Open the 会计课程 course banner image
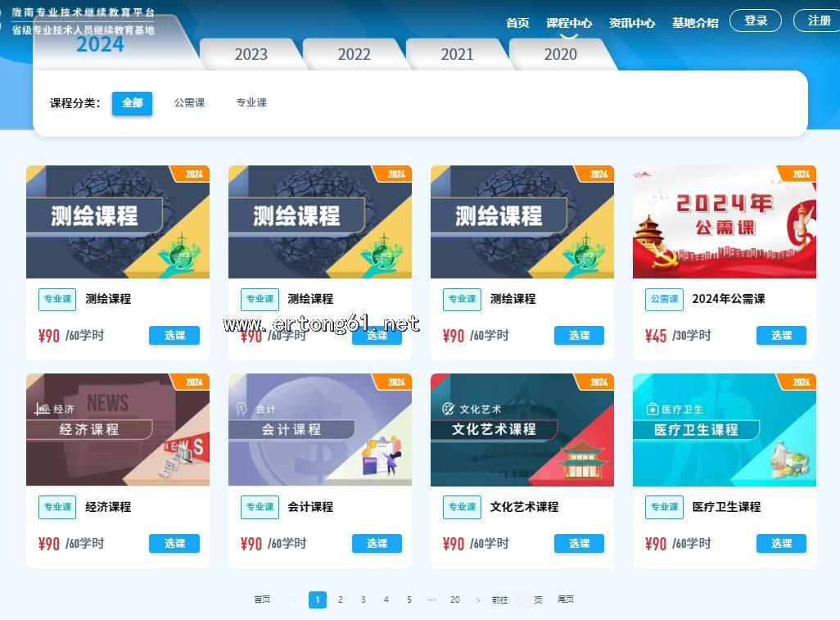This screenshot has width=840, height=620. [x=319, y=430]
